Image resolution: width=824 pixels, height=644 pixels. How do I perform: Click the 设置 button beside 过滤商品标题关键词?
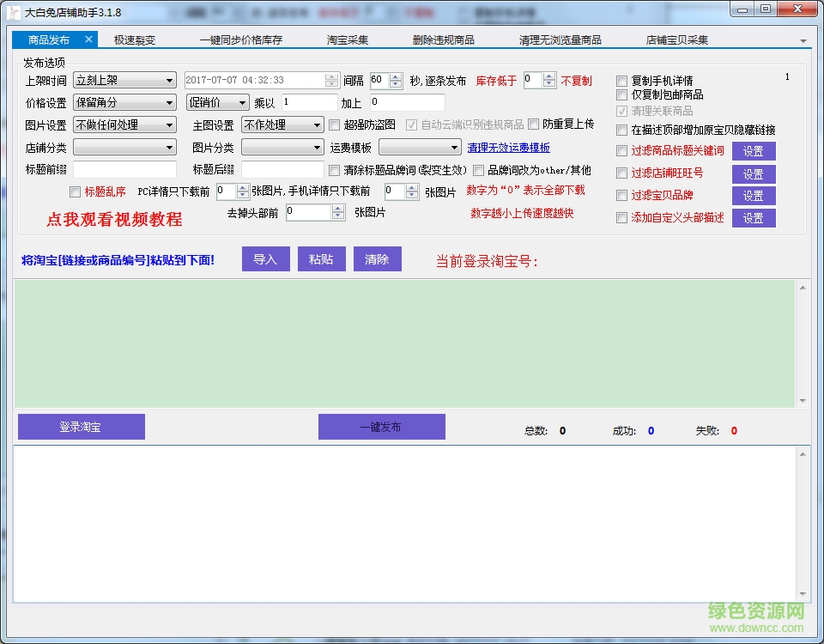coord(754,151)
